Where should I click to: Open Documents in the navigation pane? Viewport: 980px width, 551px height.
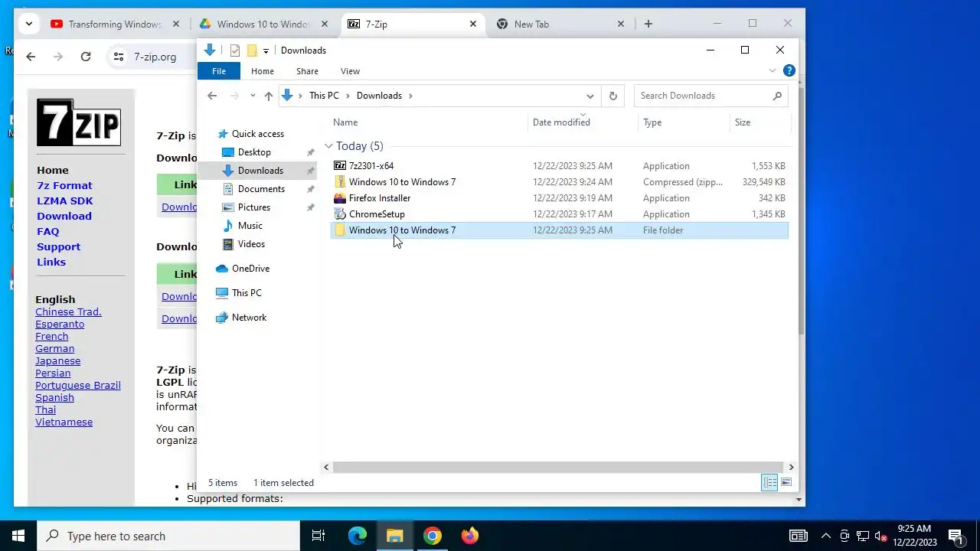click(x=261, y=189)
